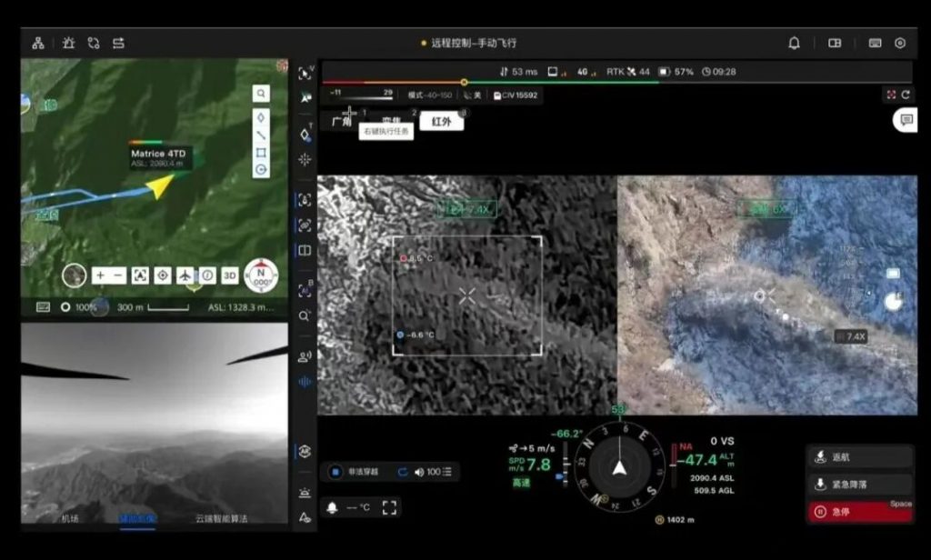Open the chat message bubble icon

coord(906,119)
